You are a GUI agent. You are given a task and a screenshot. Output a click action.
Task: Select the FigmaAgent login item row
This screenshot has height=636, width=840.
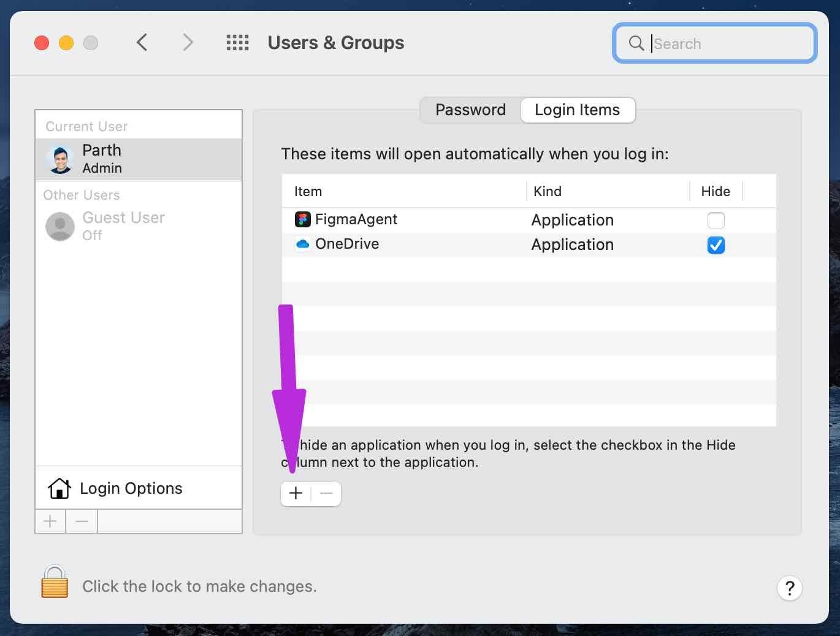[x=529, y=220]
